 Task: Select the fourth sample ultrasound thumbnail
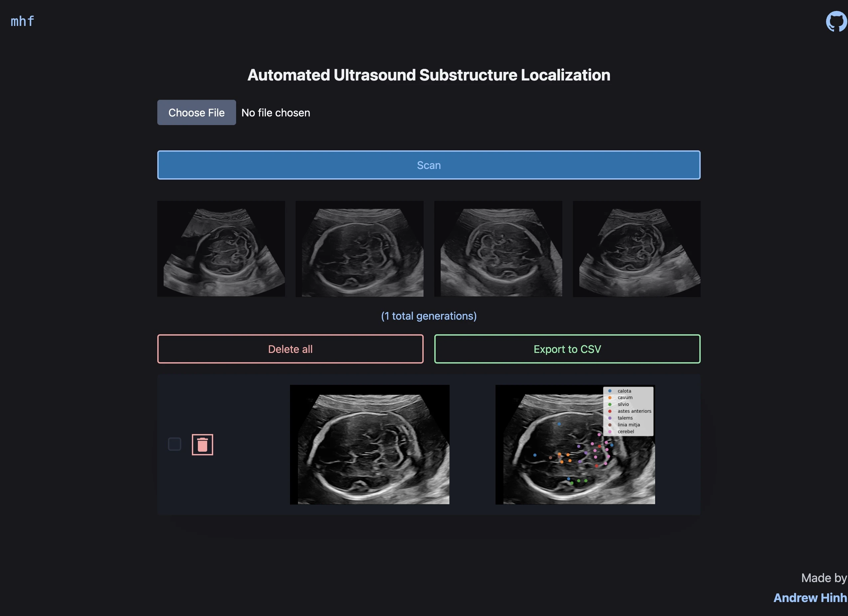tap(636, 249)
